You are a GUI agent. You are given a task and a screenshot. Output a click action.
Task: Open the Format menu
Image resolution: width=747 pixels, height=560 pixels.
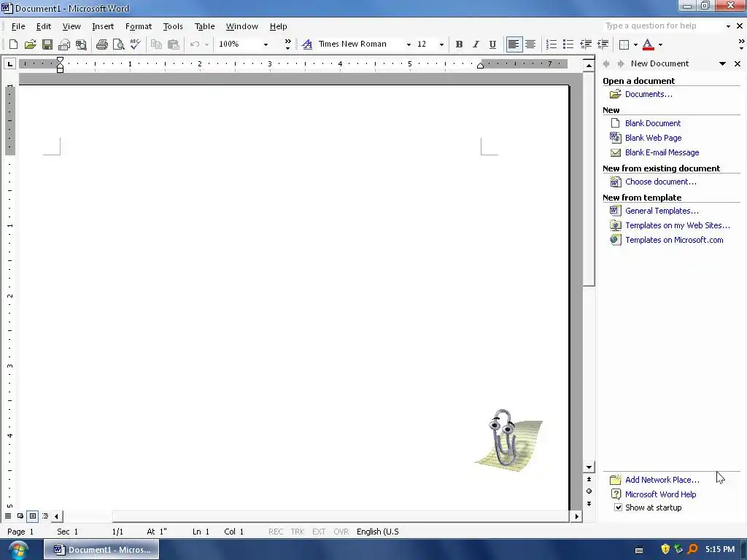click(x=139, y=26)
